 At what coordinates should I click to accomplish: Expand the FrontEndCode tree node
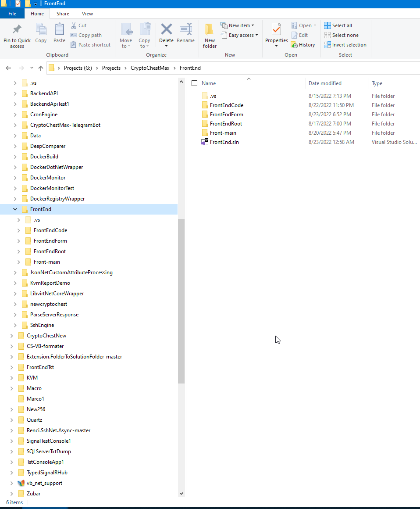[x=18, y=230]
